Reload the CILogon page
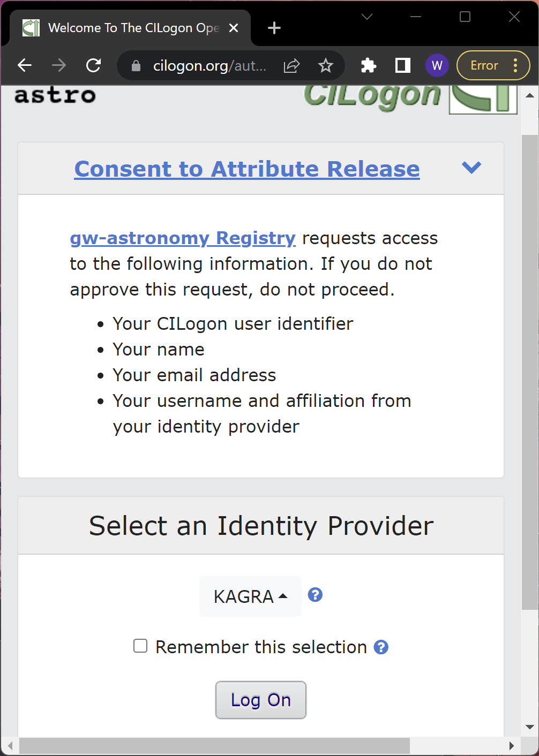This screenshot has width=539, height=756. [x=94, y=65]
